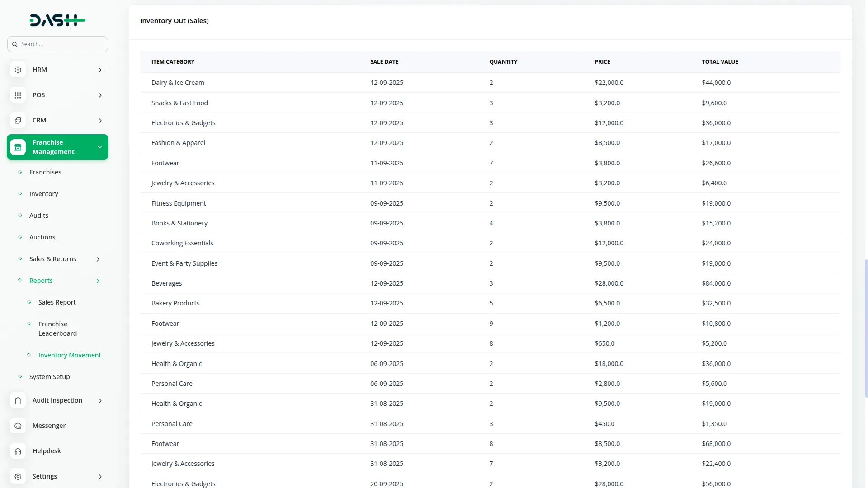Open the Franchises menu item
The image size is (868, 488).
(45, 172)
